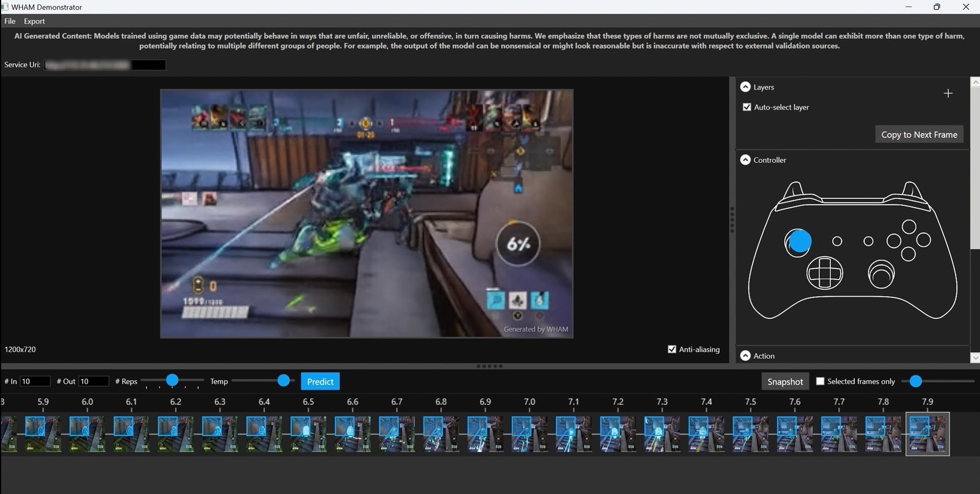Select the frame thumbnail at 7.0
The height and width of the screenshot is (494, 980).
click(530, 434)
